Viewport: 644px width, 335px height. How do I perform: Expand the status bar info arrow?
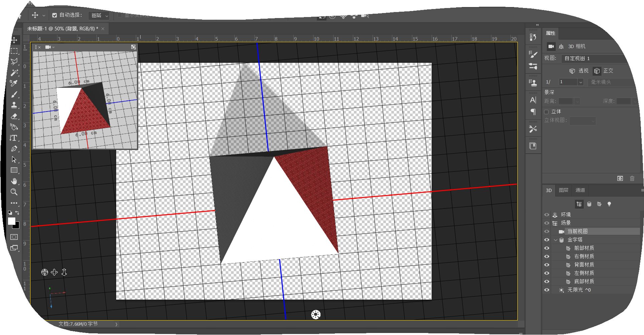[116, 324]
